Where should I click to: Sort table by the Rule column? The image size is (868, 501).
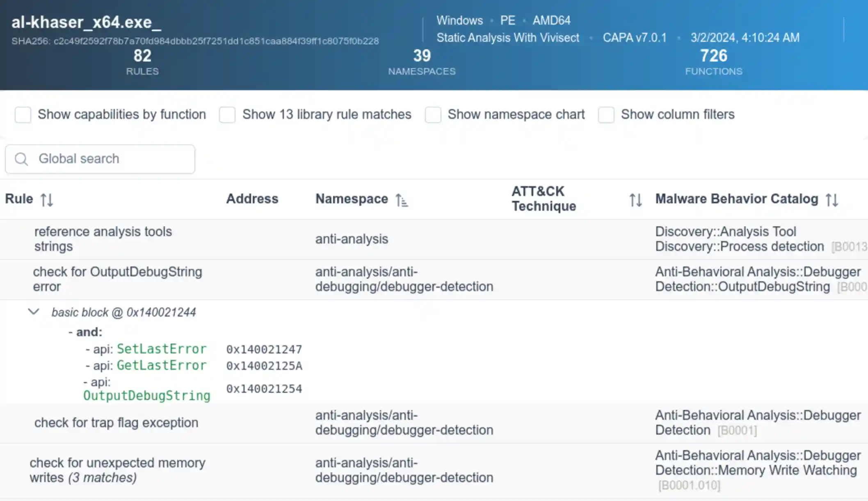tap(46, 199)
